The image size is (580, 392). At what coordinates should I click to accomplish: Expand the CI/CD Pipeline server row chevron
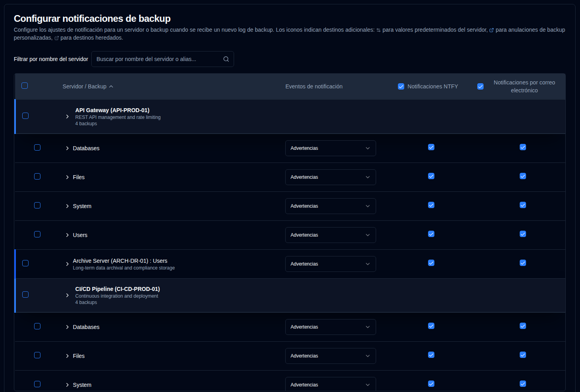(x=67, y=295)
